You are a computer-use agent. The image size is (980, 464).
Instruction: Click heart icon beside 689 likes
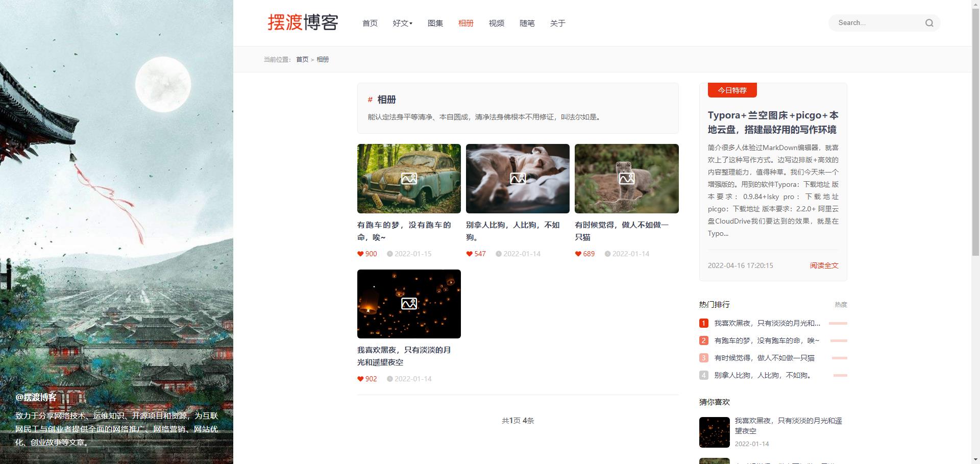point(578,254)
